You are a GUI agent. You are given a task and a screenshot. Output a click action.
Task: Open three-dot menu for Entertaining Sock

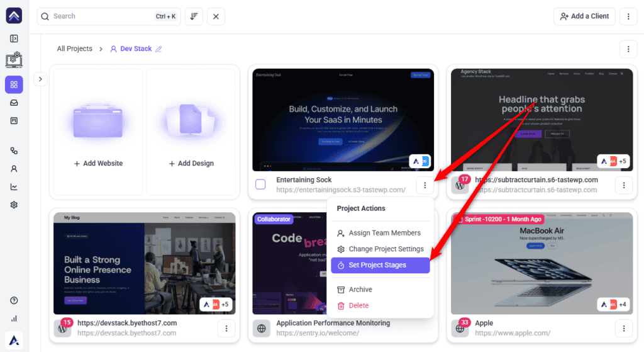click(425, 186)
